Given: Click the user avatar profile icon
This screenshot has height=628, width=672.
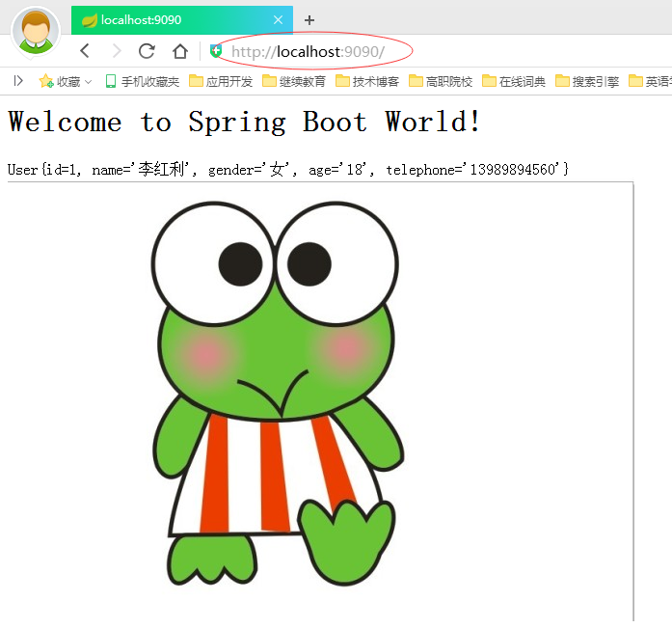Looking at the screenshot, I should click(36, 31).
